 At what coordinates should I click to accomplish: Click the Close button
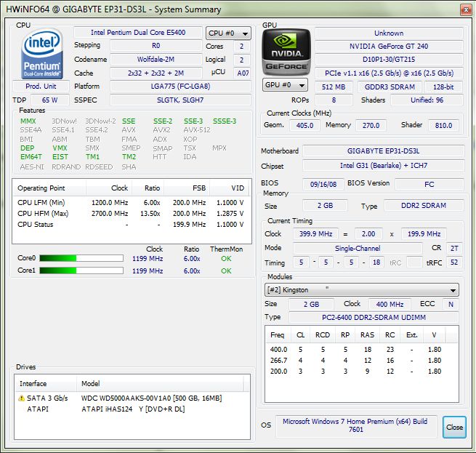click(x=454, y=427)
